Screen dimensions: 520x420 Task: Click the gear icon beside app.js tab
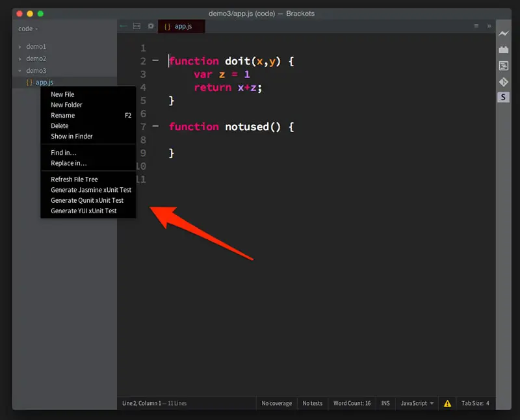coord(151,26)
